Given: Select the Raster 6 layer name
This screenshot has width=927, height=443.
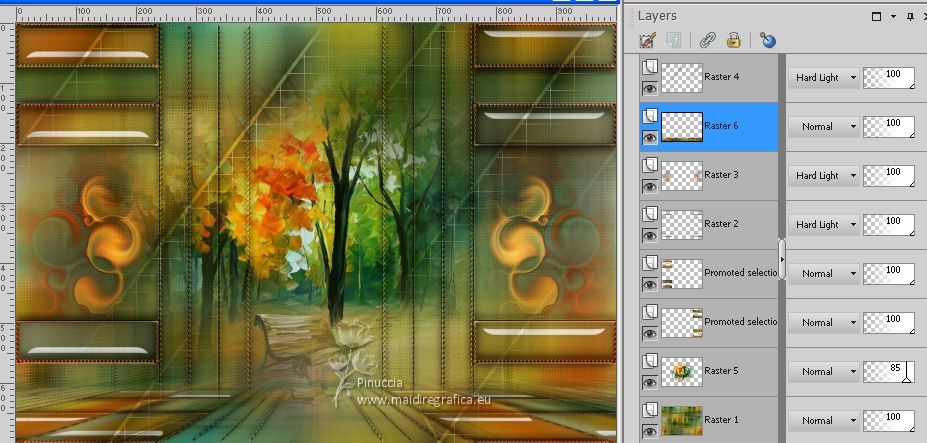Looking at the screenshot, I should pos(721,126).
